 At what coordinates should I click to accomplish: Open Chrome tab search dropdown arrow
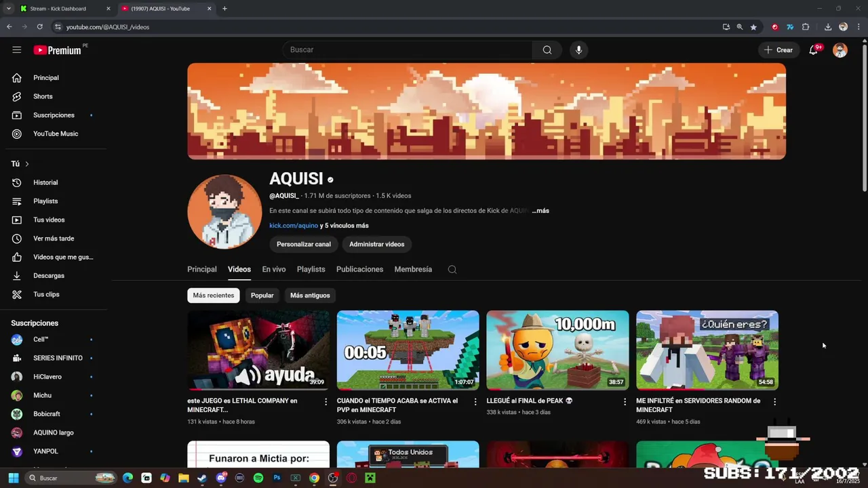pos(9,9)
